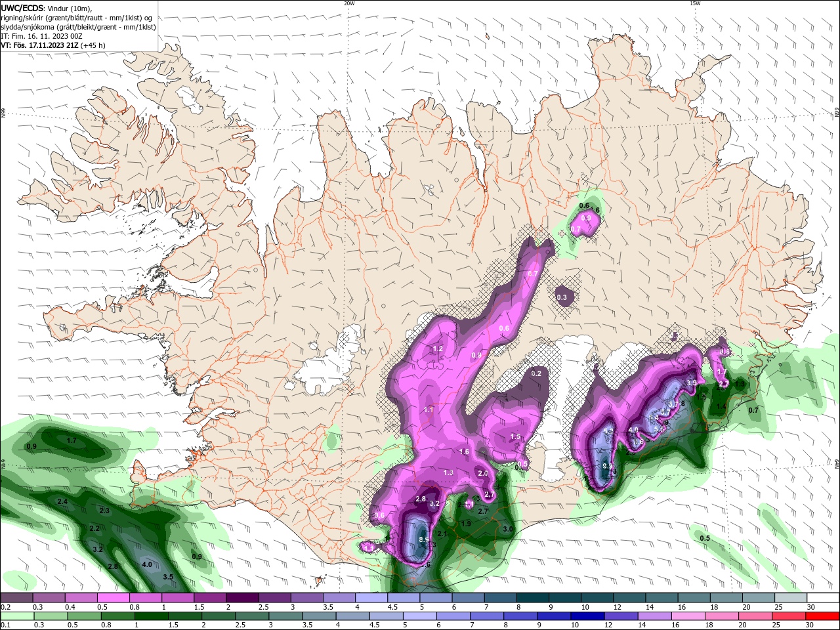Pick the pale green 0.1 swatch in lower legend
Image resolution: width=840 pixels, height=630 pixels.
[16, 616]
